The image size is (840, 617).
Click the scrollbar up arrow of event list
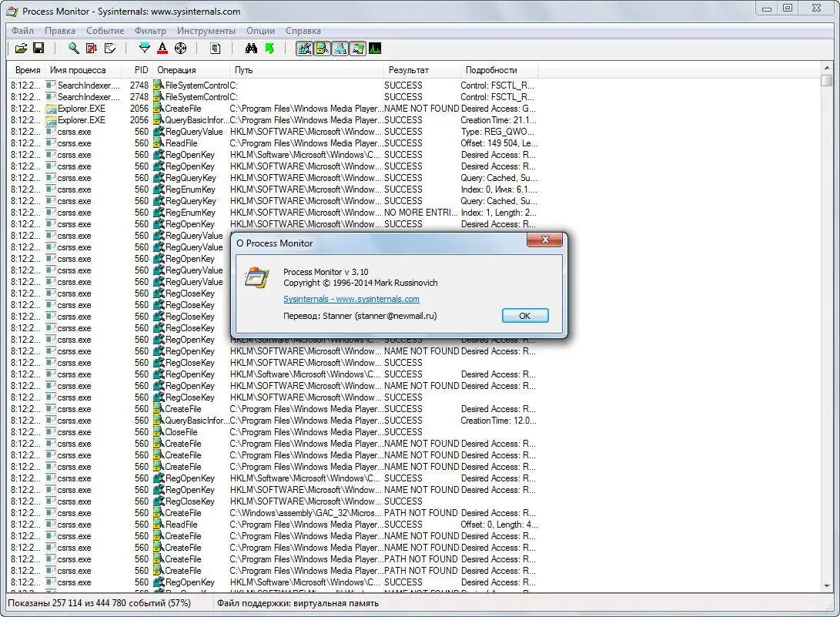coord(827,68)
